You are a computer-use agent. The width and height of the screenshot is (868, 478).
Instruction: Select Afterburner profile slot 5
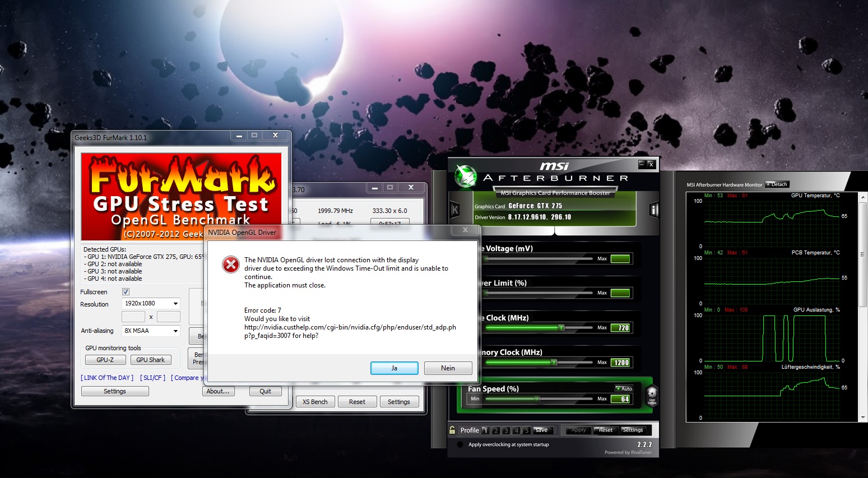tap(526, 430)
